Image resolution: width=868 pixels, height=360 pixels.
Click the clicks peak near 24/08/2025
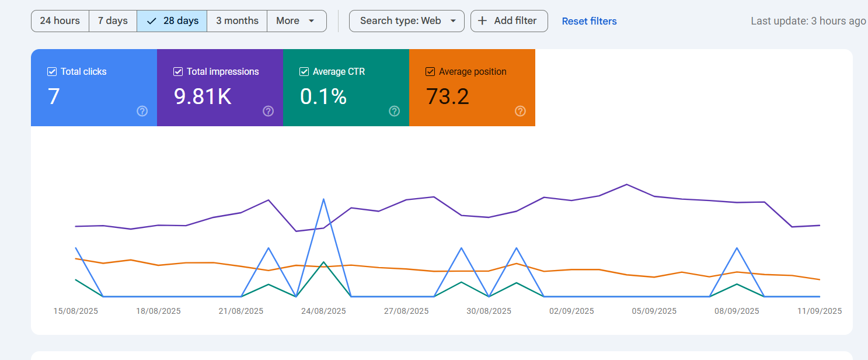(x=323, y=199)
